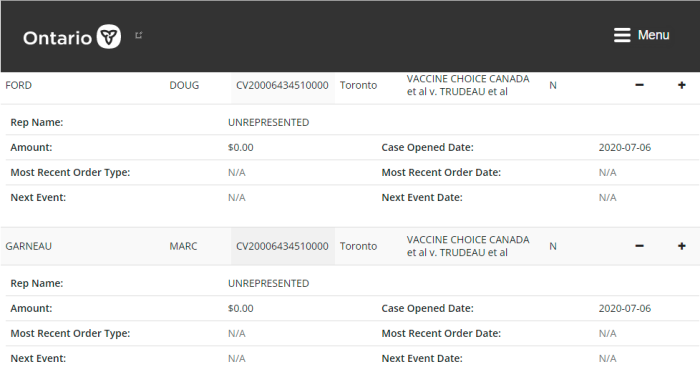This screenshot has height=372, width=700.
Task: Click the Ontario wordmark text
Action: click(58, 38)
